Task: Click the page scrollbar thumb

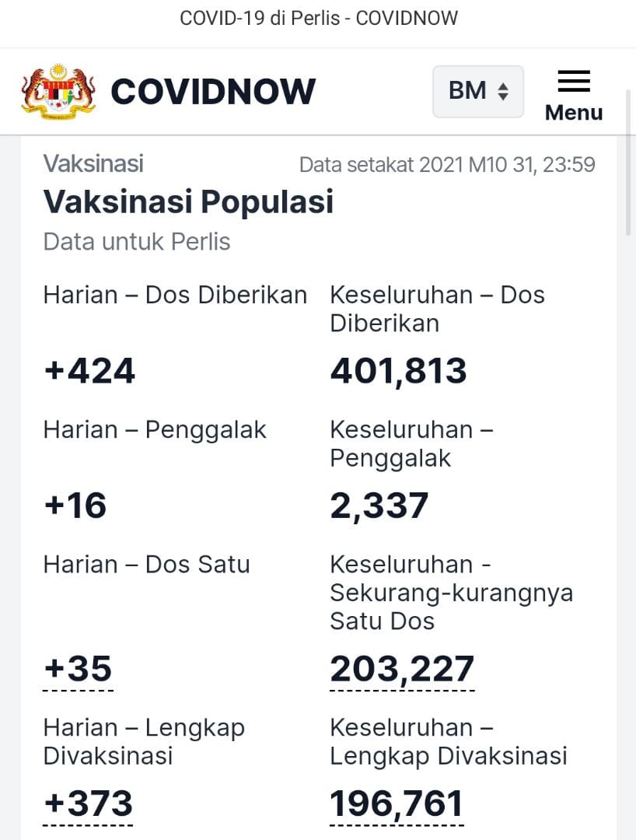Action: 629,163
